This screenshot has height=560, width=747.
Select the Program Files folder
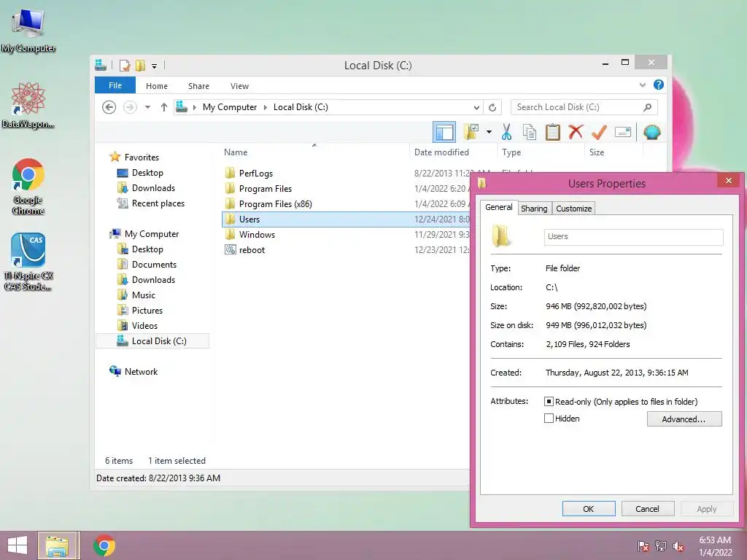pyautogui.click(x=266, y=189)
